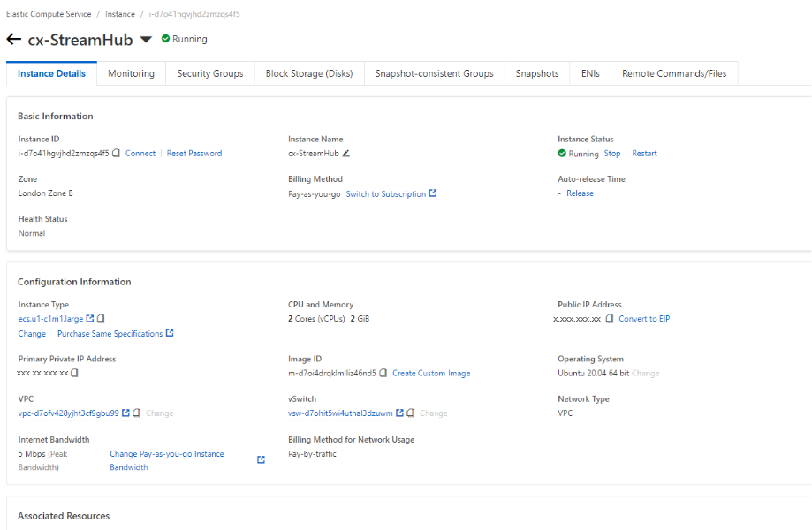The image size is (812, 530).
Task: Copy the Primary Private IP Address
Action: [75, 374]
